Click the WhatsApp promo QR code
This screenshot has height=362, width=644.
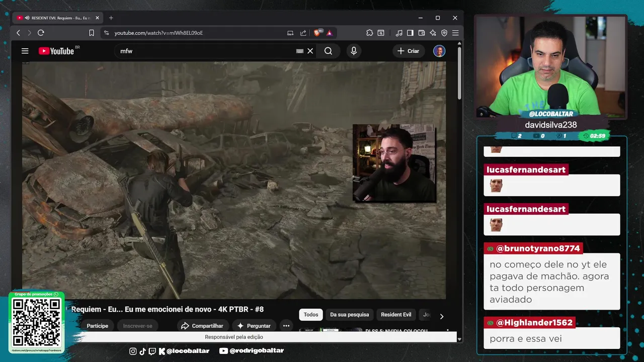click(x=37, y=322)
